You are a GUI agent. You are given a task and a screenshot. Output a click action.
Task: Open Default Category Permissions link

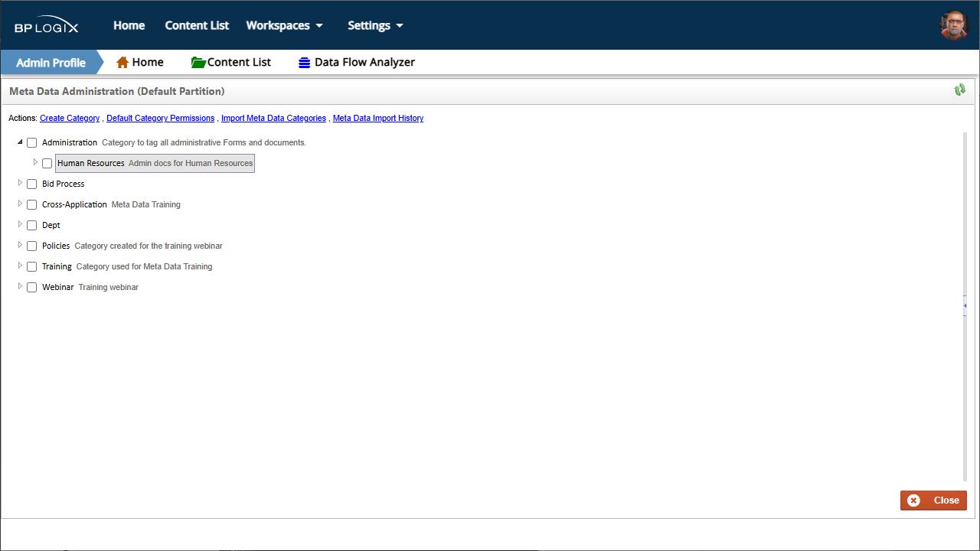click(160, 118)
